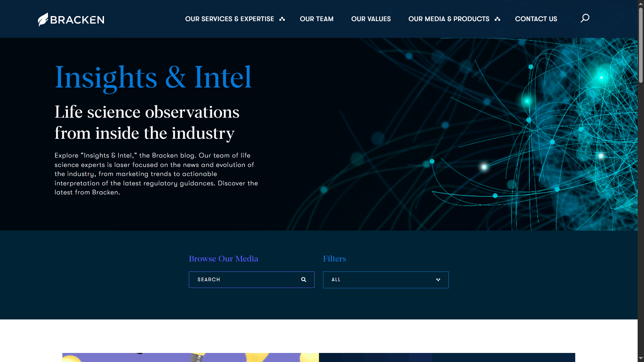Go to the Our Team page
This screenshot has height=362, width=644.
tap(316, 19)
